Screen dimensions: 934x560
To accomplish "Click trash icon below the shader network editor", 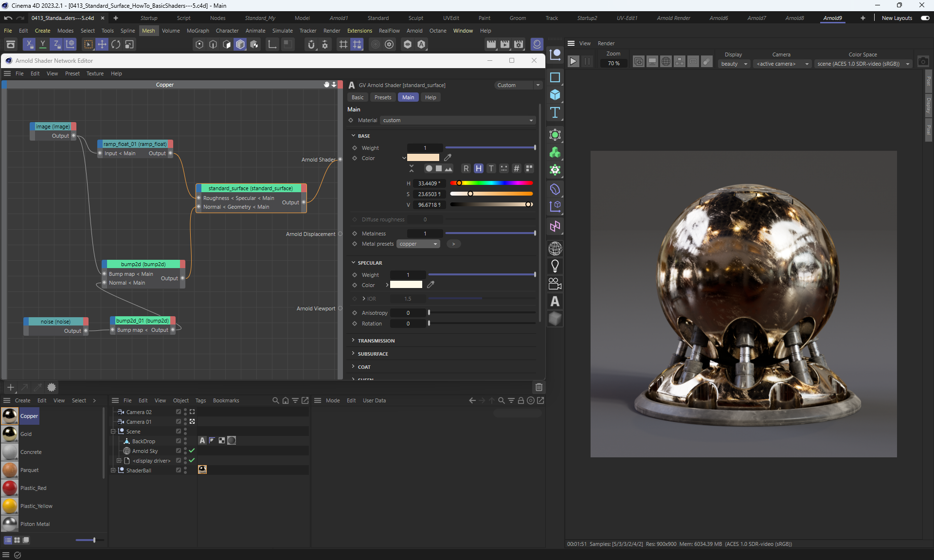I will pos(539,387).
